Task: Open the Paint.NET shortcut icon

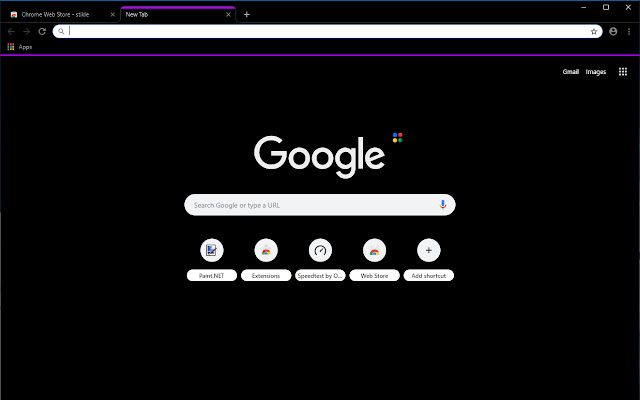Action: click(211, 250)
